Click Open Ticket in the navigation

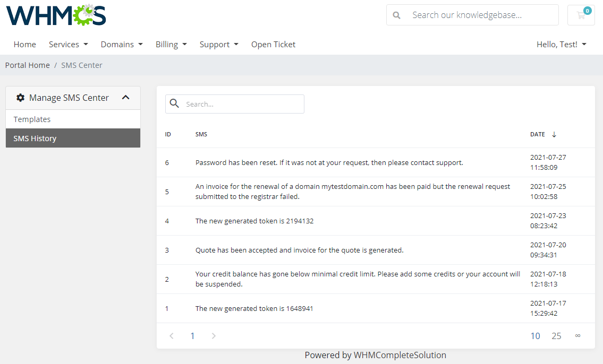point(273,44)
